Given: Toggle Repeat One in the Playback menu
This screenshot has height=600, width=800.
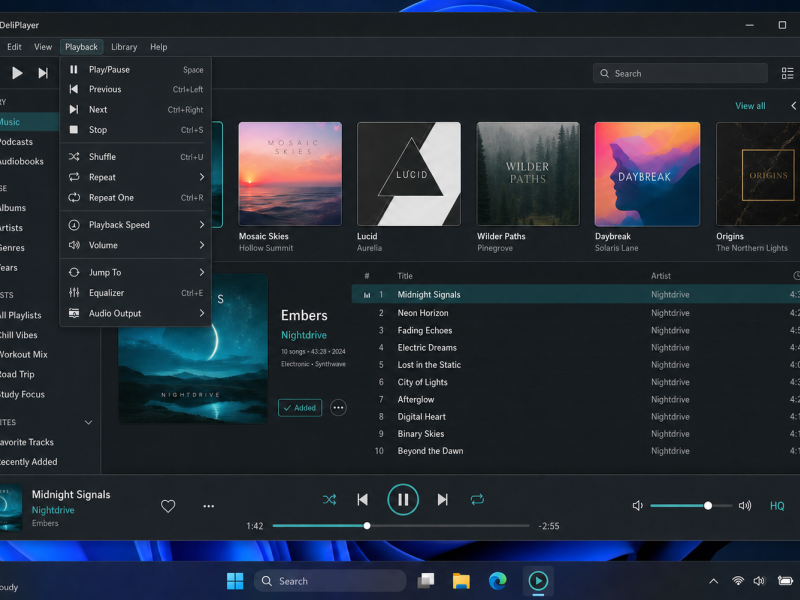Looking at the screenshot, I should 136,197.
